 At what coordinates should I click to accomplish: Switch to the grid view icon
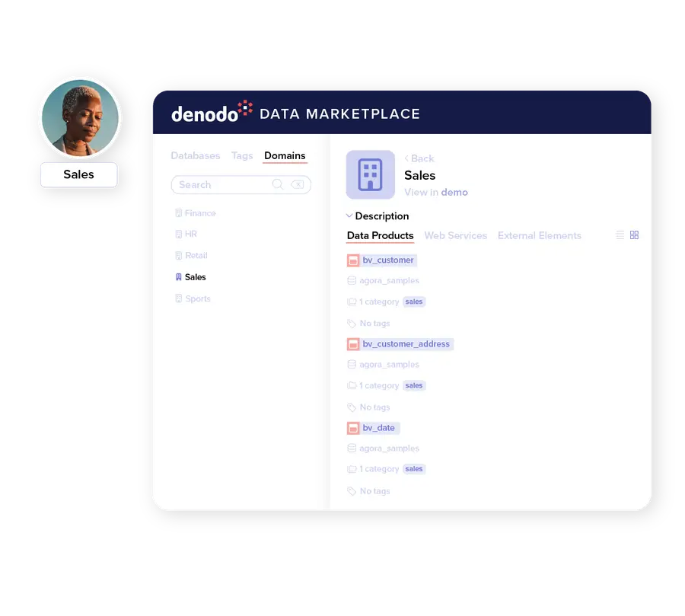[x=634, y=235]
